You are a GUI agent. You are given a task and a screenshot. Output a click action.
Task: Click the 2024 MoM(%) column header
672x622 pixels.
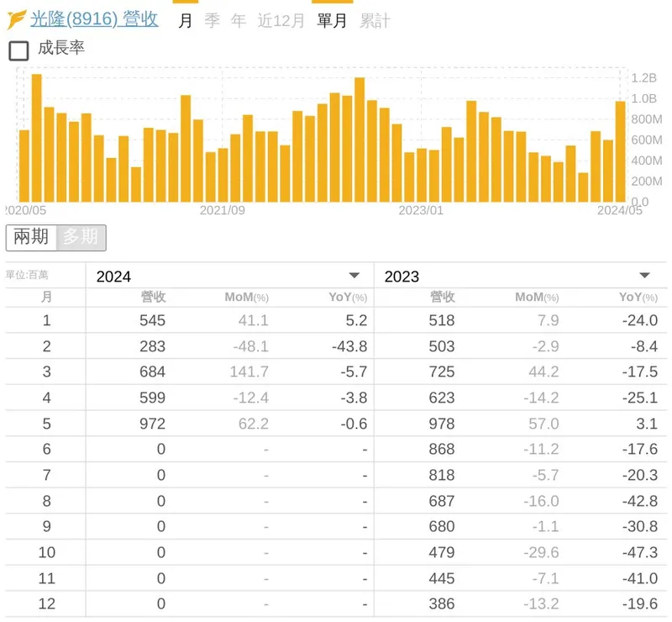point(246,298)
